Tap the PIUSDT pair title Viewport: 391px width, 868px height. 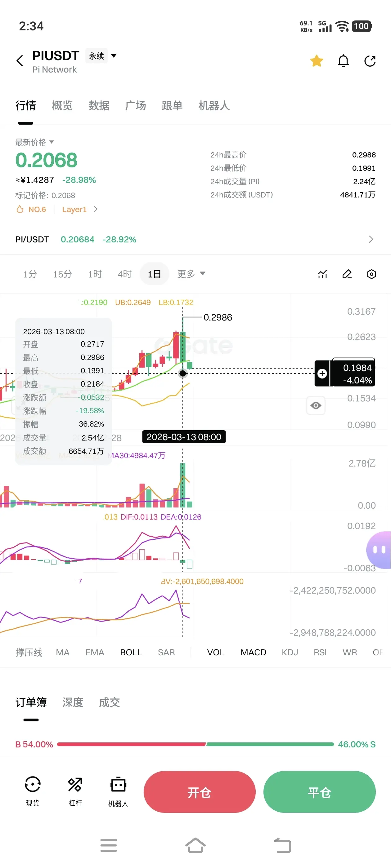[56, 55]
